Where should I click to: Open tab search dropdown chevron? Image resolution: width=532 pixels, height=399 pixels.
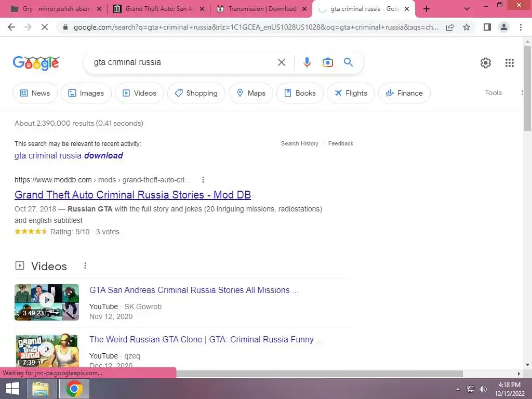click(467, 9)
